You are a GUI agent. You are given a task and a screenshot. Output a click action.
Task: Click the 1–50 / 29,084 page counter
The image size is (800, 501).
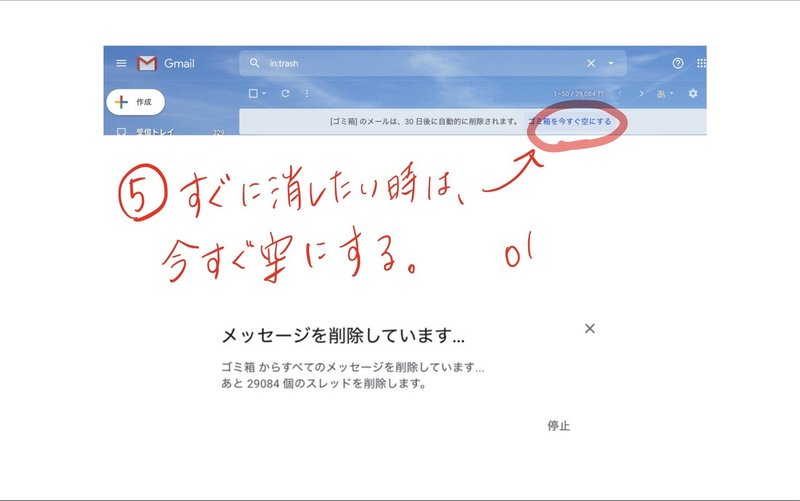578,94
